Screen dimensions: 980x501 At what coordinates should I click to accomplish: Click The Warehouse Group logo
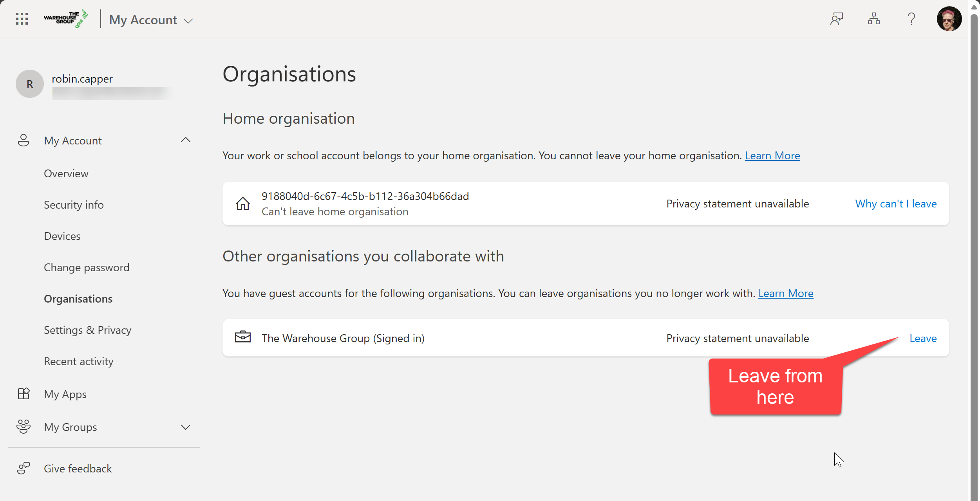65,19
